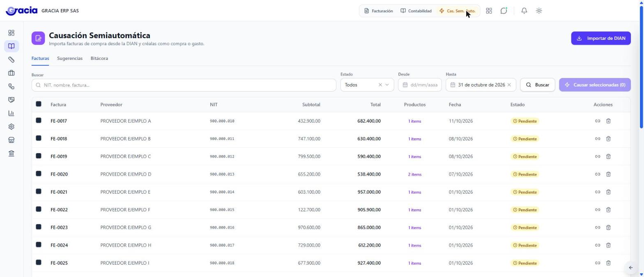Image resolution: width=644 pixels, height=277 pixels.
Task: Click the Buscar search button
Action: (x=538, y=85)
